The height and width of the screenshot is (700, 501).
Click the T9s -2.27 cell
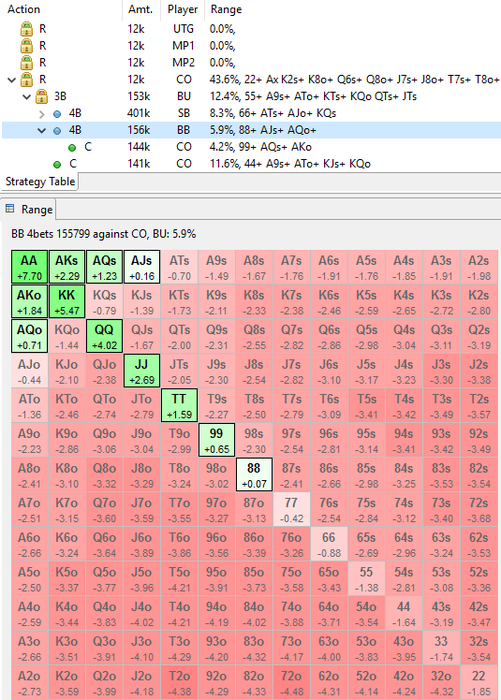point(217,405)
